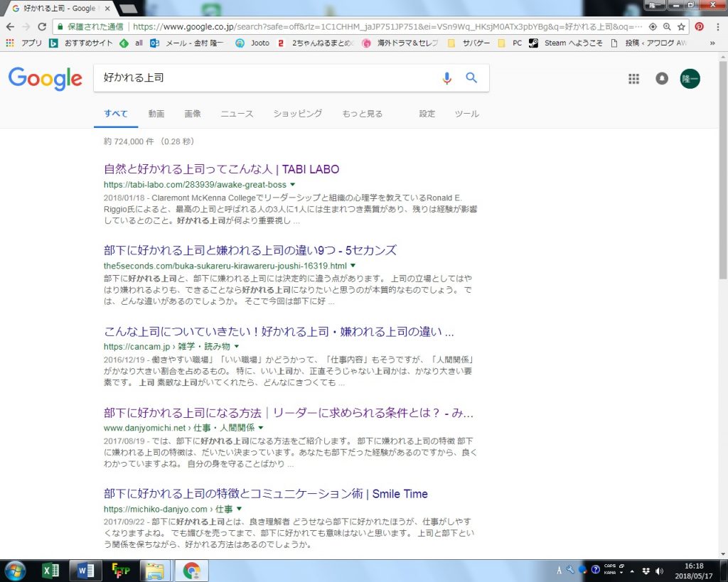Open the Chrome three-dot menu
728x582 pixels.
(x=718, y=27)
